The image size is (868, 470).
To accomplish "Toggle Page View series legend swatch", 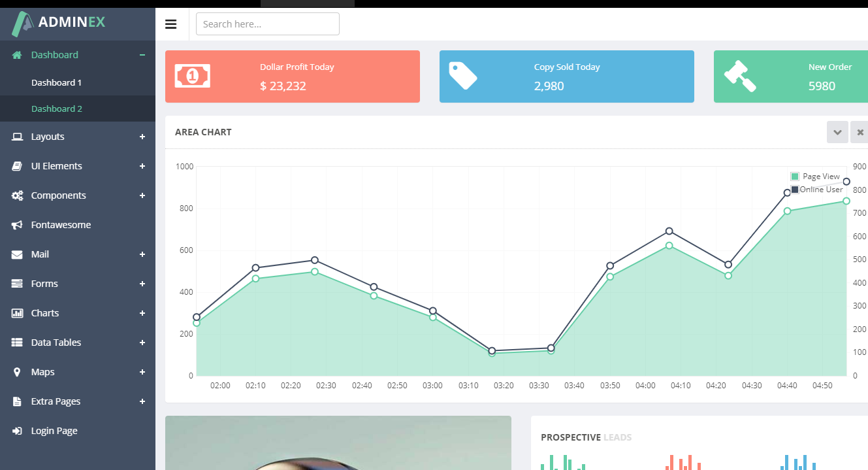I will point(795,176).
